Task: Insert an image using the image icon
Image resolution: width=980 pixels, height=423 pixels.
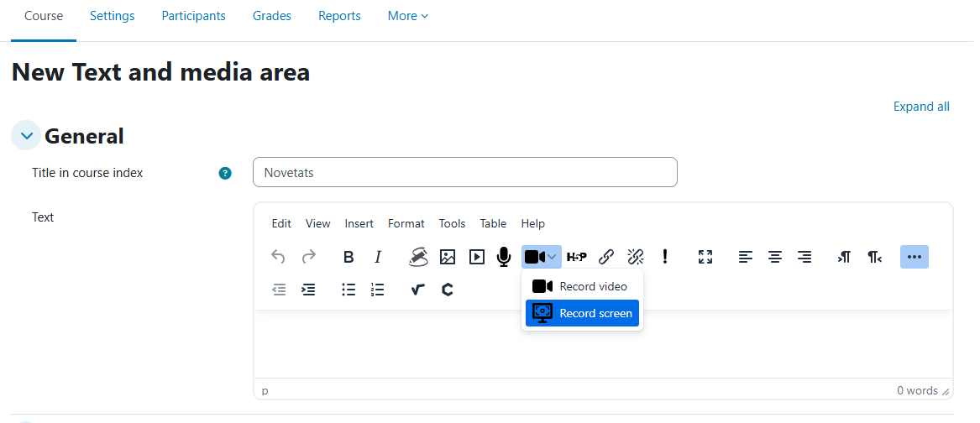Action: click(x=448, y=258)
